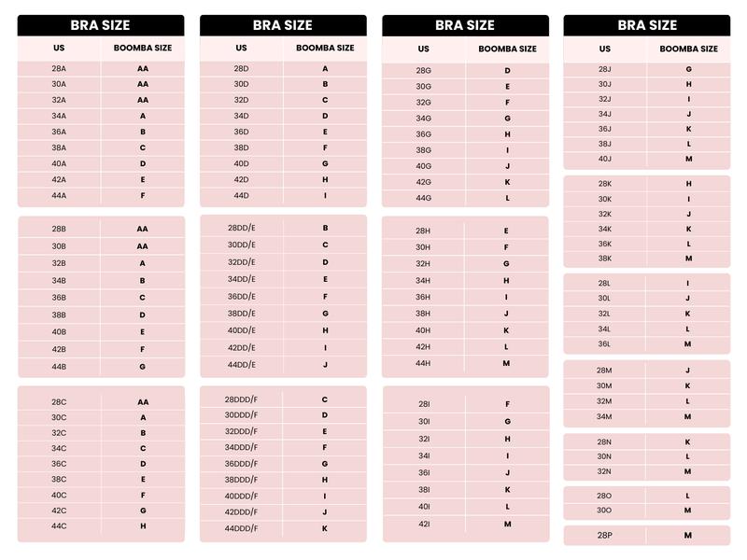Viewport: 747px width, 560px height.
Task: Click BOOMBA SIZE heading in second column
Action: [x=325, y=49]
